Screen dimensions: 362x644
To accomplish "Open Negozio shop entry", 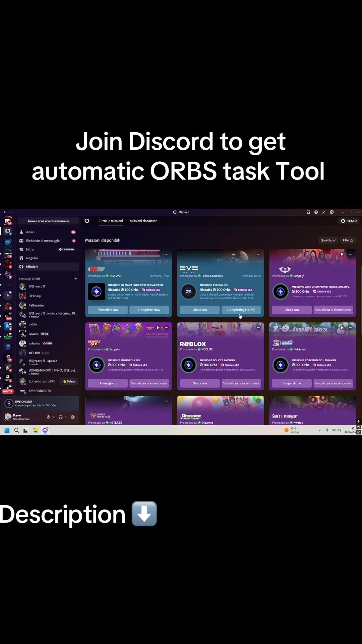I will (x=48, y=258).
